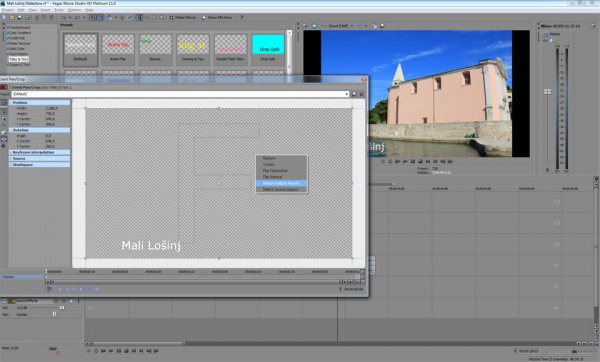Viewport: 600px width, 362px height.
Task: Click the Save project toolbar icon
Action: [x=20, y=18]
